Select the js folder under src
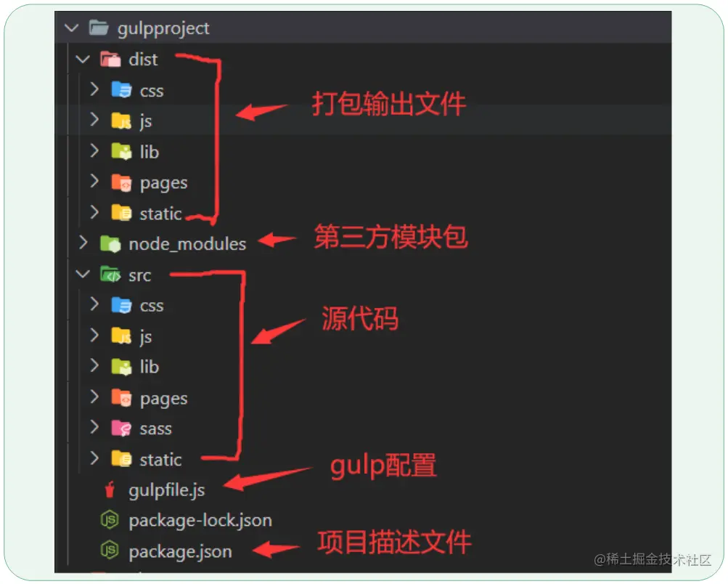 click(146, 336)
